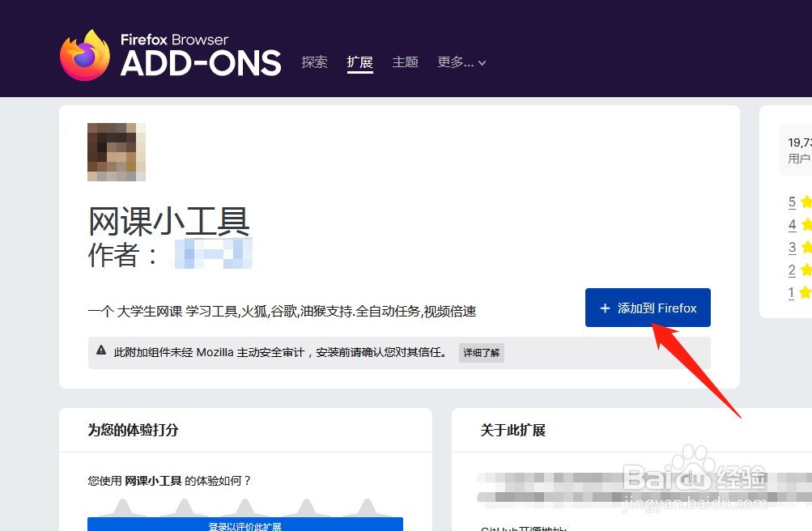Screen dimensions: 812x531
Task: Click the first gray rating star
Action: point(122,508)
